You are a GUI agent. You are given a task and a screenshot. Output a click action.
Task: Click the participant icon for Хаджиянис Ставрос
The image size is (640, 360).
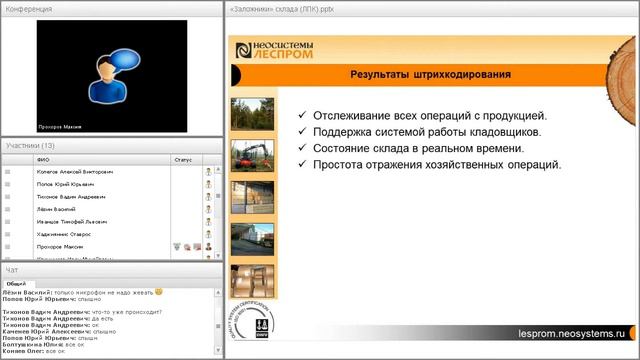point(208,234)
